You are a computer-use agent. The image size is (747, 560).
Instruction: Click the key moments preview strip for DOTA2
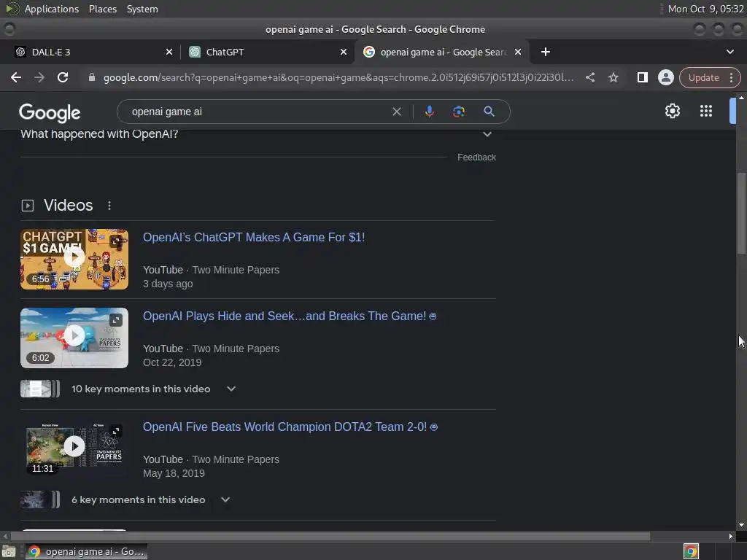click(40, 500)
